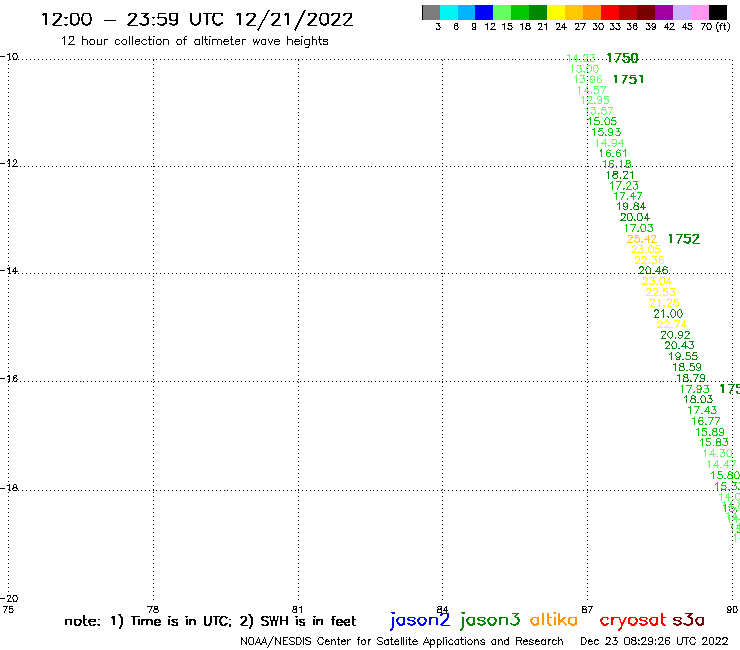
Task: Click the 15.93 wave height reading
Action: [x=606, y=132]
